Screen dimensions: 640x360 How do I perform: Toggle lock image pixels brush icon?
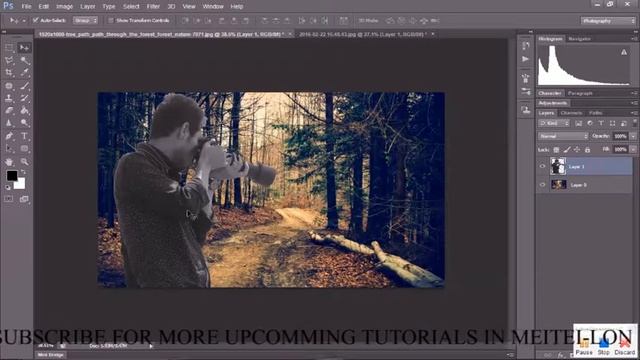(567, 150)
